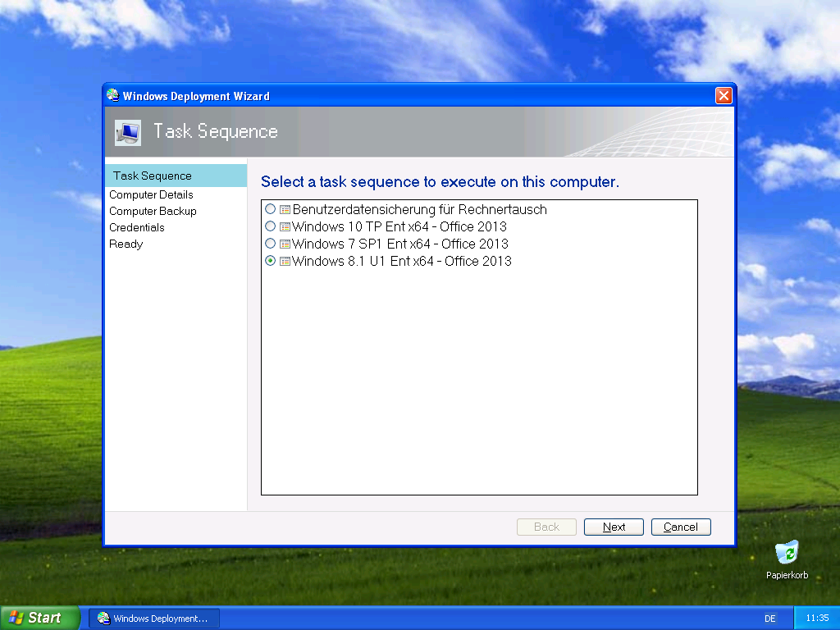The height and width of the screenshot is (630, 840).
Task: Select Windows 10 TP Ent x64 radio button
Action: (271, 226)
